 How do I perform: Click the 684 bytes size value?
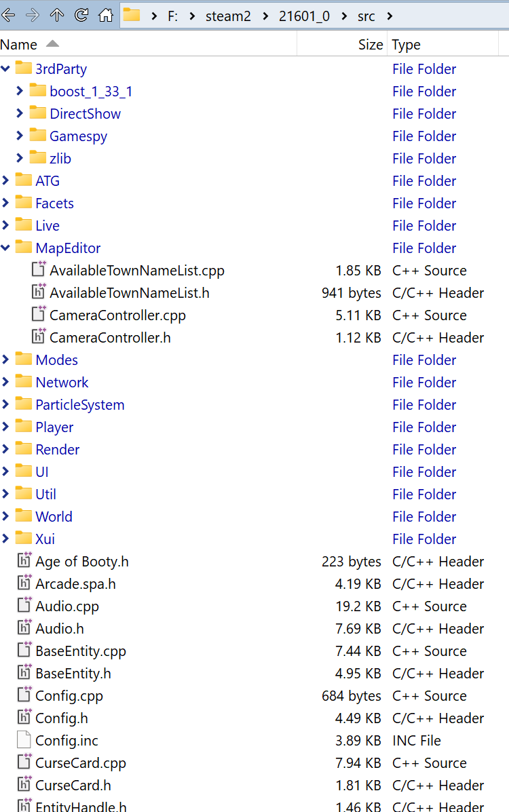click(x=351, y=695)
